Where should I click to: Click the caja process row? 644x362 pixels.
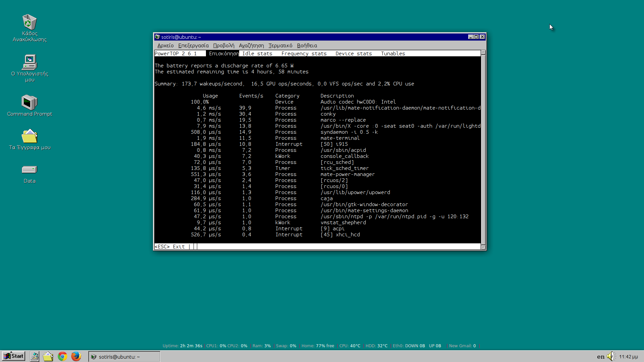pos(317,198)
